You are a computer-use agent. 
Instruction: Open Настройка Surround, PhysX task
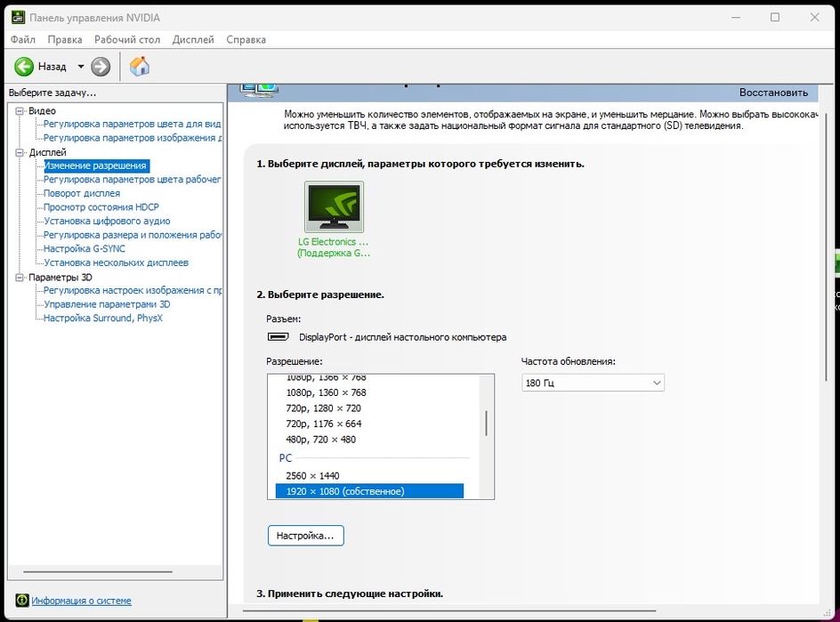(103, 319)
